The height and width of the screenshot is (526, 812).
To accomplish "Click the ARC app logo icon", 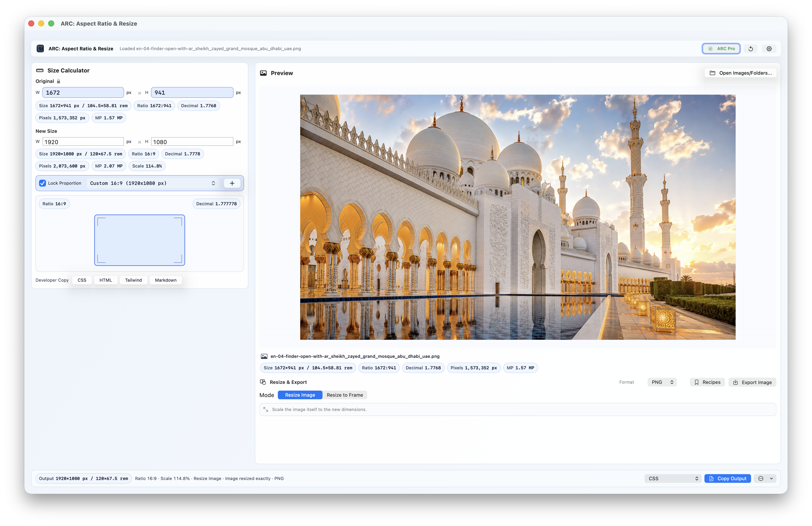I will click(x=40, y=48).
